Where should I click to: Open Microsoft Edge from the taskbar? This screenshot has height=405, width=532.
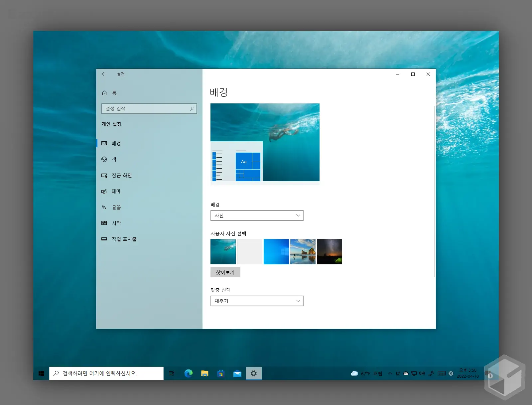coord(188,373)
